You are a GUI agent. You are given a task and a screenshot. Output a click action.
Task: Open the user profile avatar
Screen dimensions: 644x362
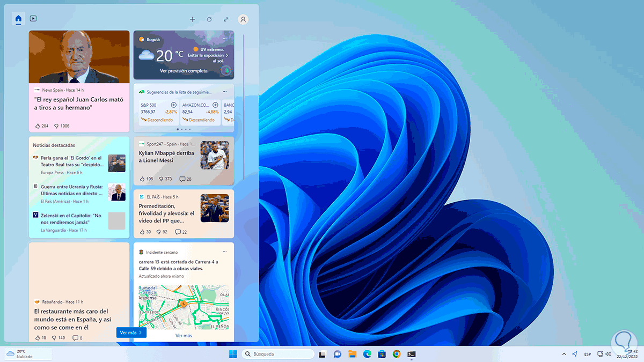[243, 19]
